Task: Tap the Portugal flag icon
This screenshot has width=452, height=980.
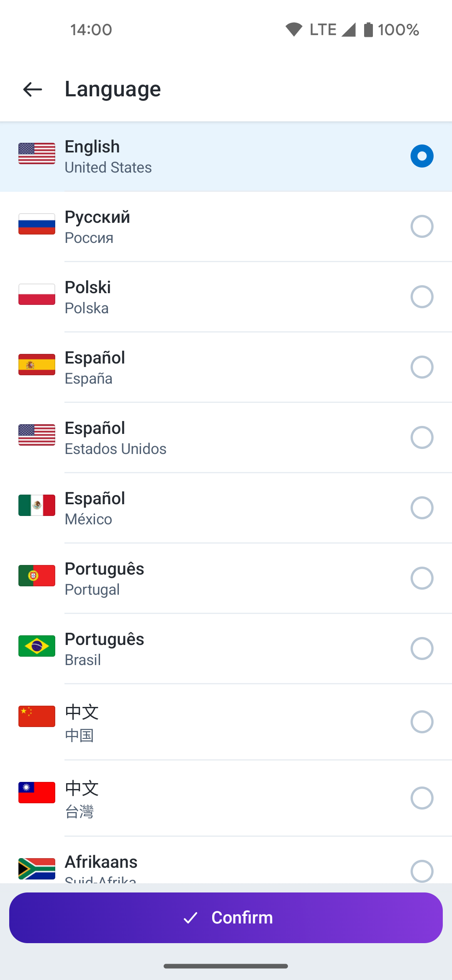Action: point(37,576)
